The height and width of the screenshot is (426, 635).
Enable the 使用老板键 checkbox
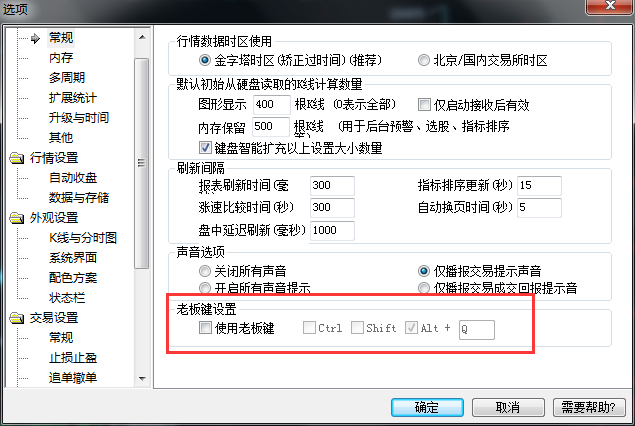205,327
